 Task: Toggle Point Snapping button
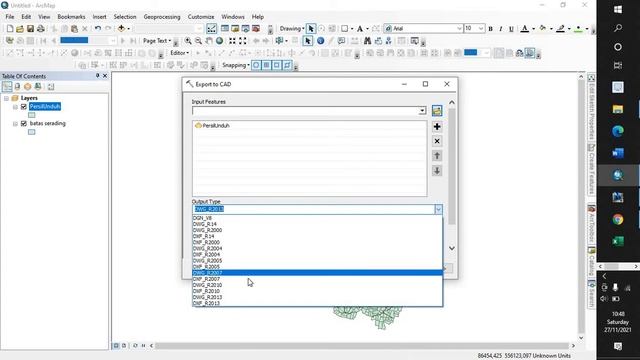(256, 65)
